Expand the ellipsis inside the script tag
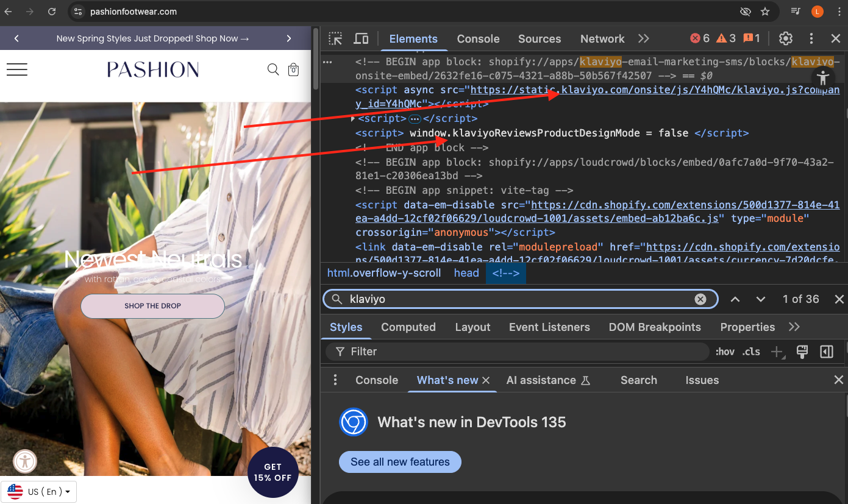This screenshot has height=504, width=848. pos(415,118)
